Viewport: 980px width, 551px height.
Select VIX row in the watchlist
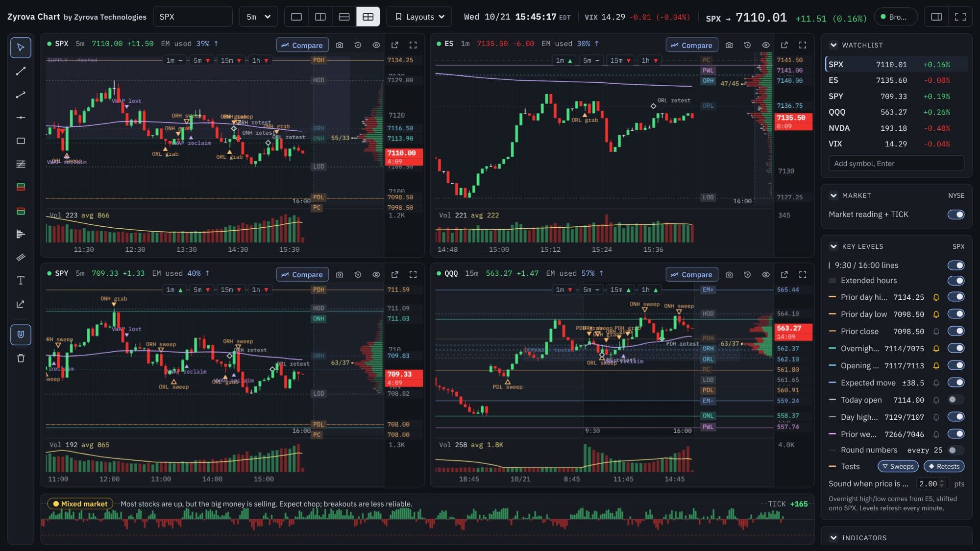tap(896, 144)
